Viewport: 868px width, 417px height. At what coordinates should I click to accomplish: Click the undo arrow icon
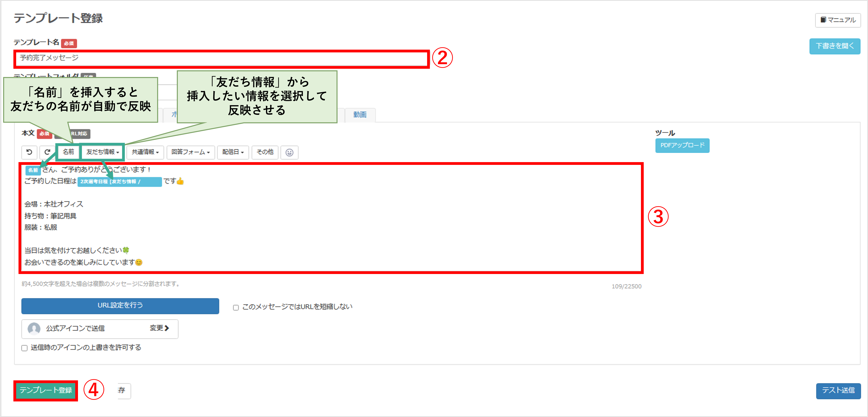coord(29,152)
